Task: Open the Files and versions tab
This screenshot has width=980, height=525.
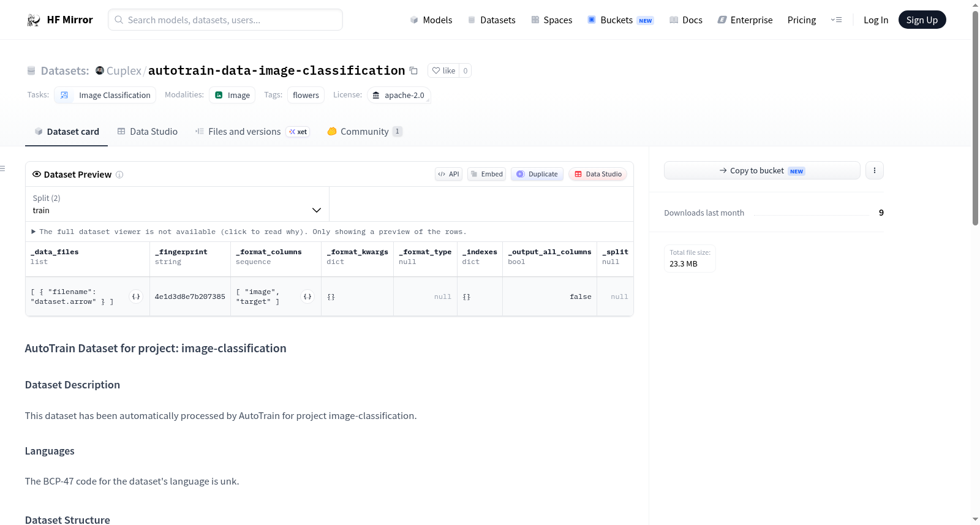Action: [x=252, y=131]
